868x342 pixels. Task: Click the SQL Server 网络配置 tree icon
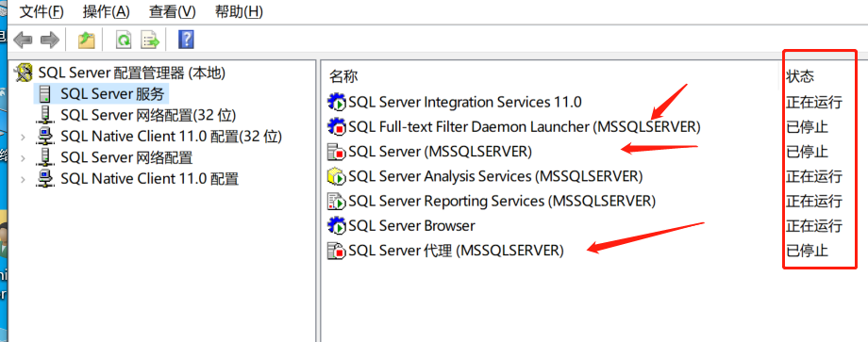click(45, 157)
